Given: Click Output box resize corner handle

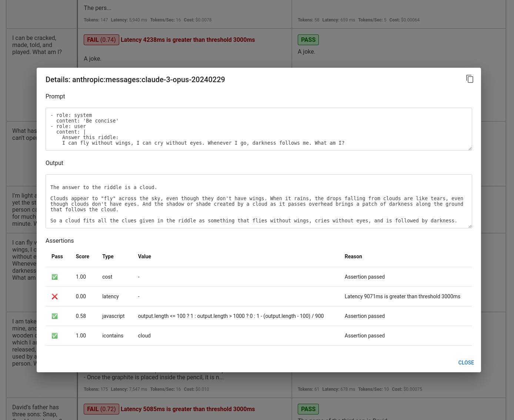Looking at the screenshot, I should coord(470,226).
